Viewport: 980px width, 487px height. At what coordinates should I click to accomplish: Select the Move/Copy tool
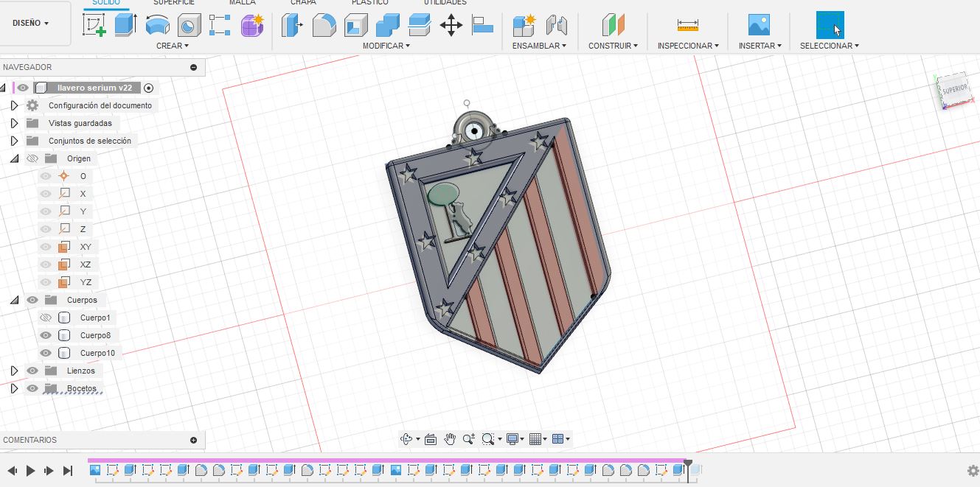click(x=451, y=26)
